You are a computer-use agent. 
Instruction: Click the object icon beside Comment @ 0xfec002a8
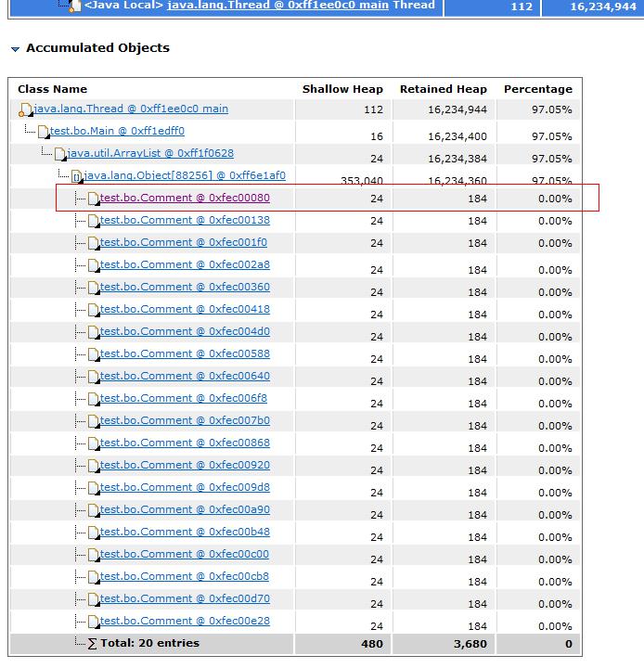click(94, 265)
